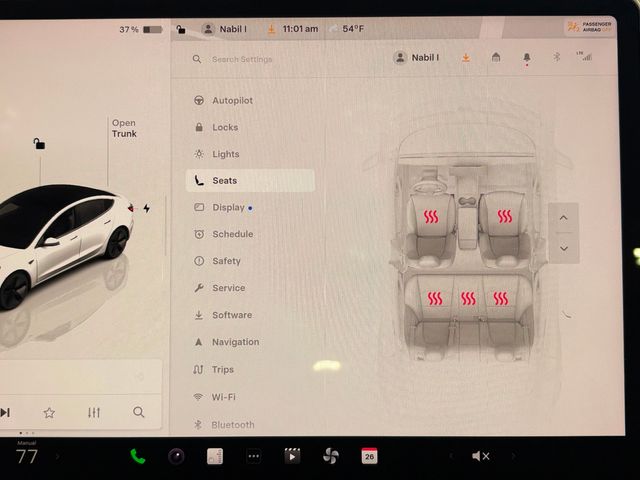Toggle driver seat heater
This screenshot has width=640, height=480.
tap(431, 217)
